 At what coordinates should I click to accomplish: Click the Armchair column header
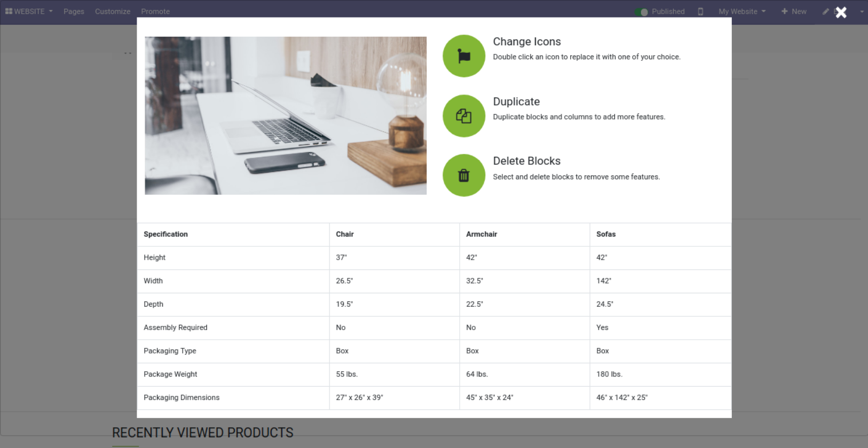click(481, 234)
